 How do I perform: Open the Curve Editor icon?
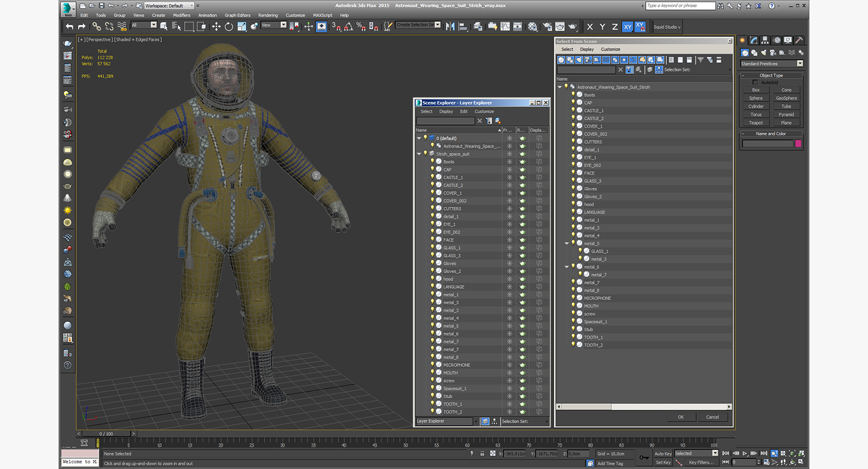505,26
